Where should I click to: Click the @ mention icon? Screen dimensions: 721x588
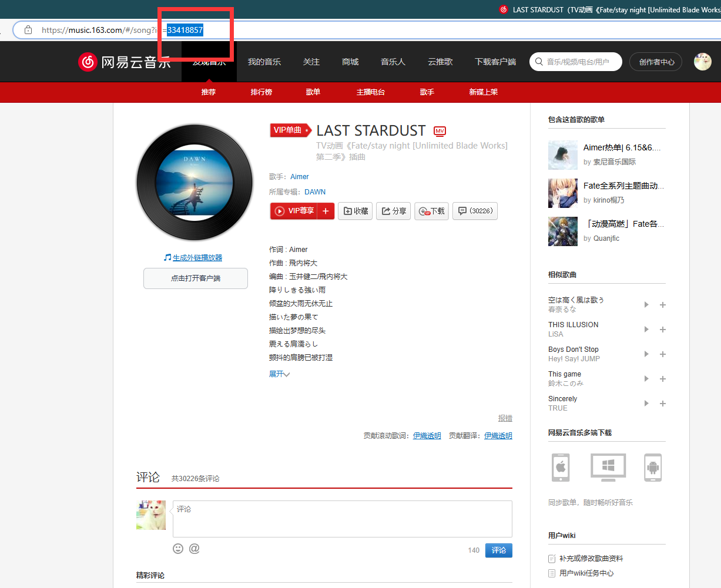[194, 549]
